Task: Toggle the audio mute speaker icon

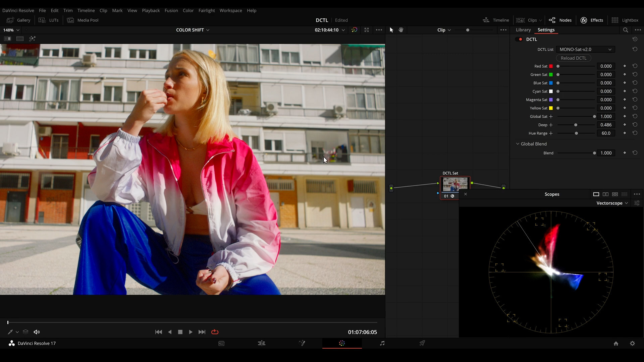Action: tap(37, 332)
